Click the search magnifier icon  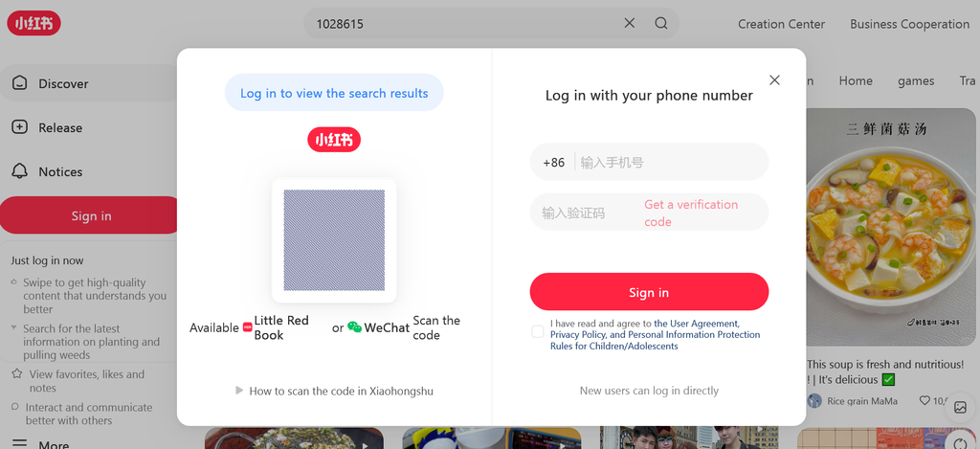[661, 23]
